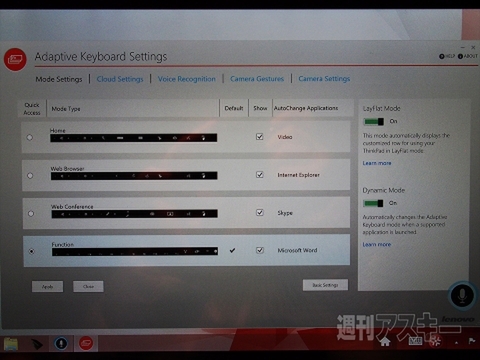Open the Voice Recognition tab

click(187, 79)
